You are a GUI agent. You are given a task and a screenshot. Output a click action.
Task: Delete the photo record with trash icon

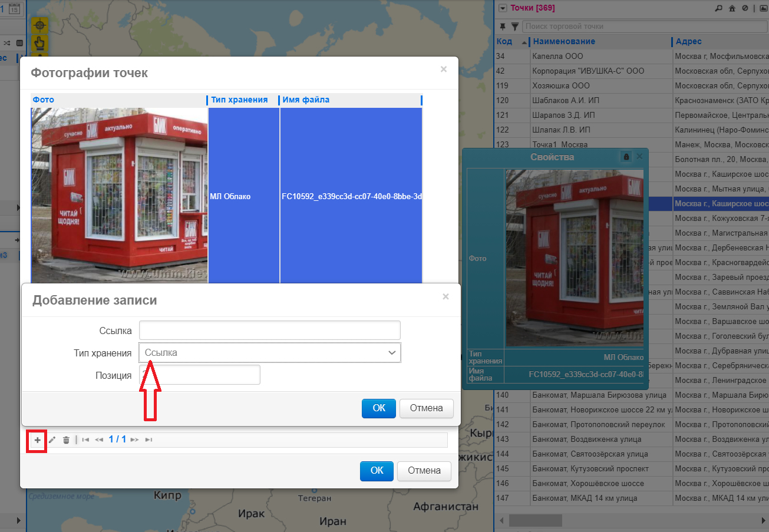tap(66, 440)
